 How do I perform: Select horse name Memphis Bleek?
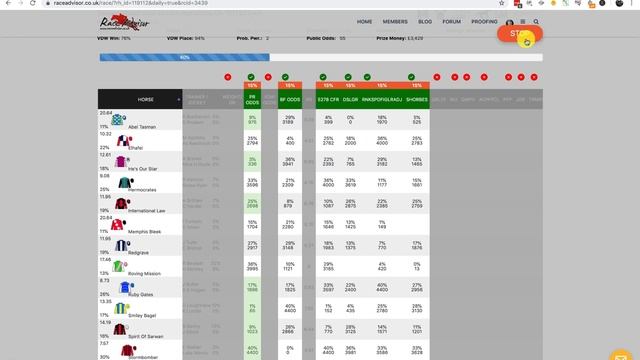[x=144, y=231]
